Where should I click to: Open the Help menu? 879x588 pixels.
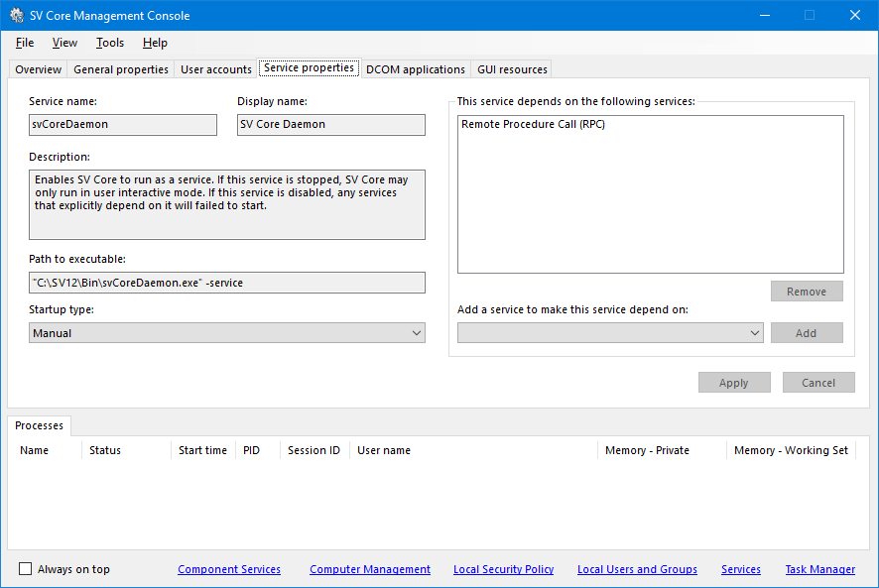pos(155,43)
